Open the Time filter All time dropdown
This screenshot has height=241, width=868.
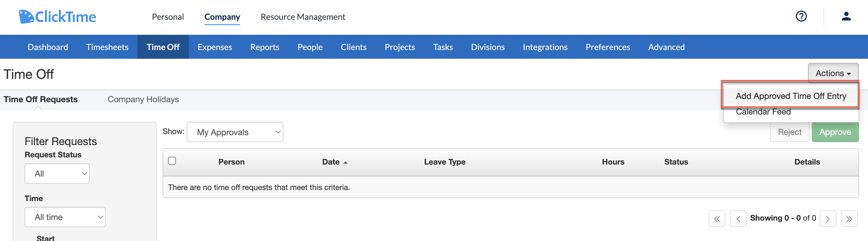tap(65, 217)
